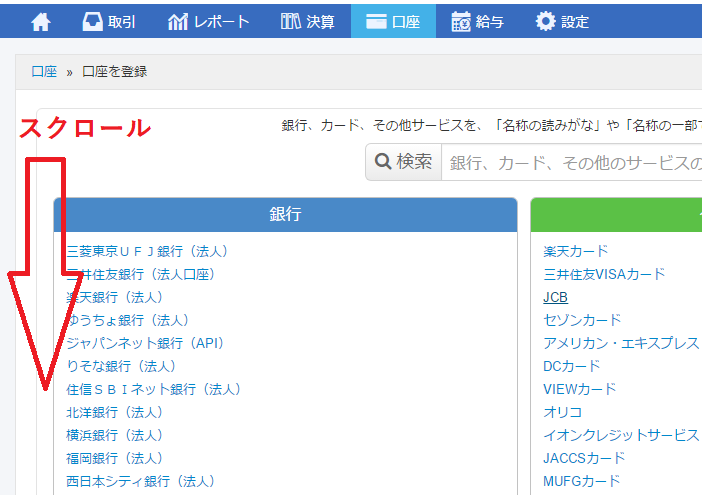702x495 pixels.
Task: Choose セゾンカード
Action: coord(582,320)
